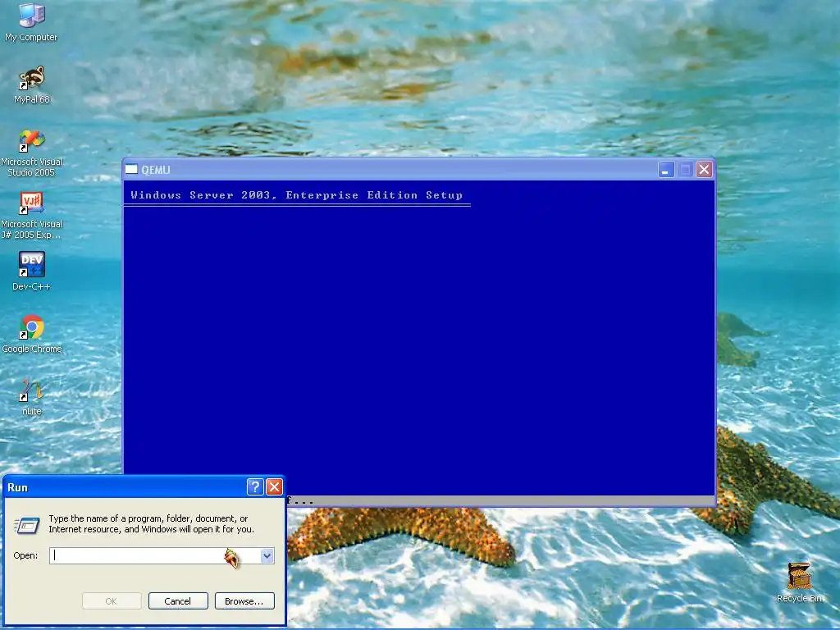Close the QEMU window
840x630 pixels.
[704, 170]
